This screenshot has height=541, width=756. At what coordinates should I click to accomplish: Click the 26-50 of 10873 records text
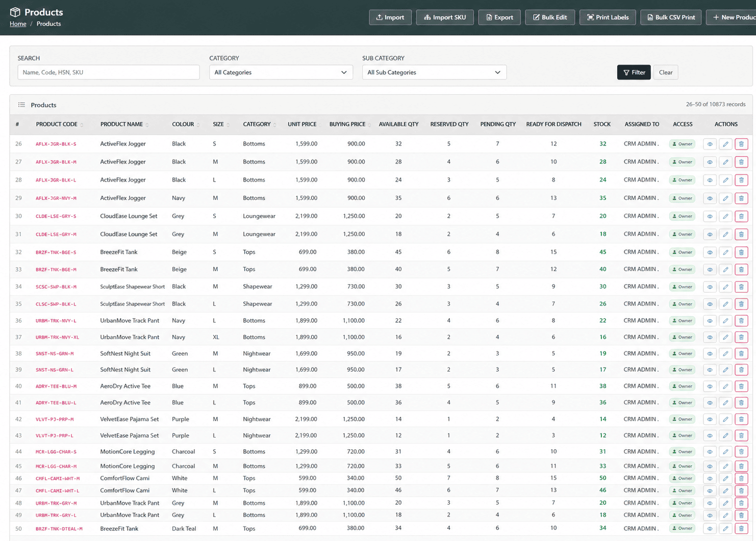click(716, 105)
